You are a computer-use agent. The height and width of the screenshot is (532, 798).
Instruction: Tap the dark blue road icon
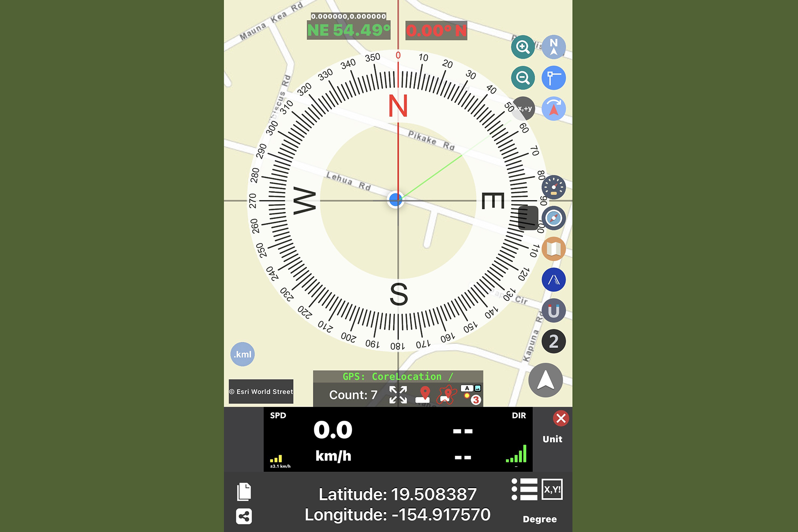pyautogui.click(x=554, y=280)
